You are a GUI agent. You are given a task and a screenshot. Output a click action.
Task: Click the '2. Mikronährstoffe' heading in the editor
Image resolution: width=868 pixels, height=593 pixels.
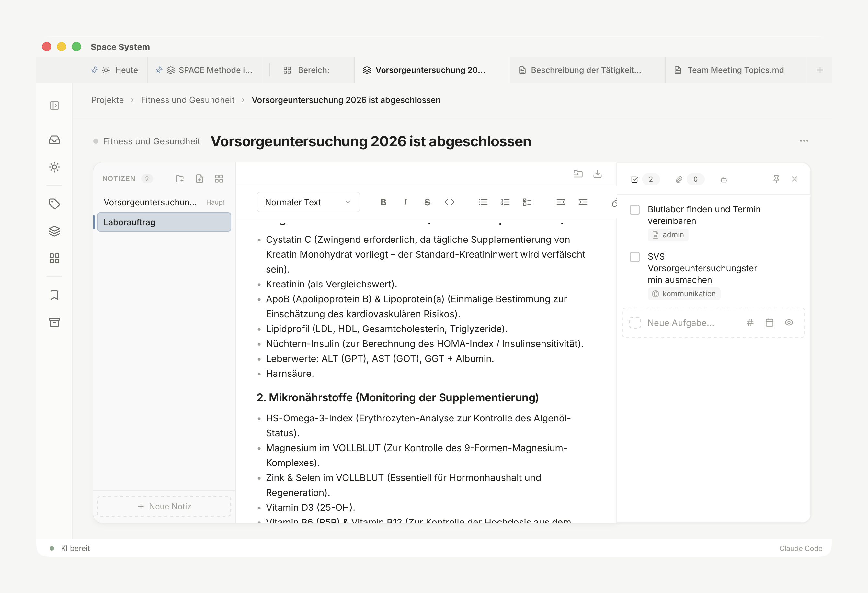tap(398, 397)
